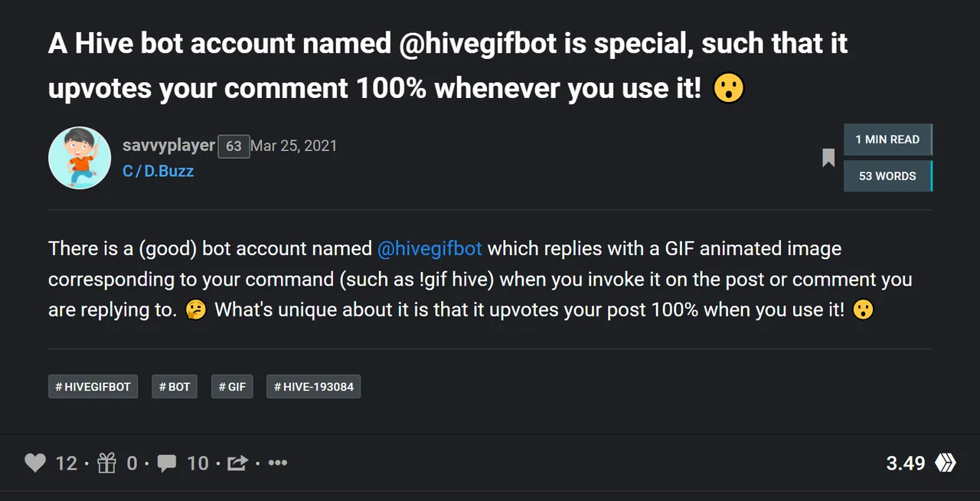Open the gift tip icon

click(106, 463)
